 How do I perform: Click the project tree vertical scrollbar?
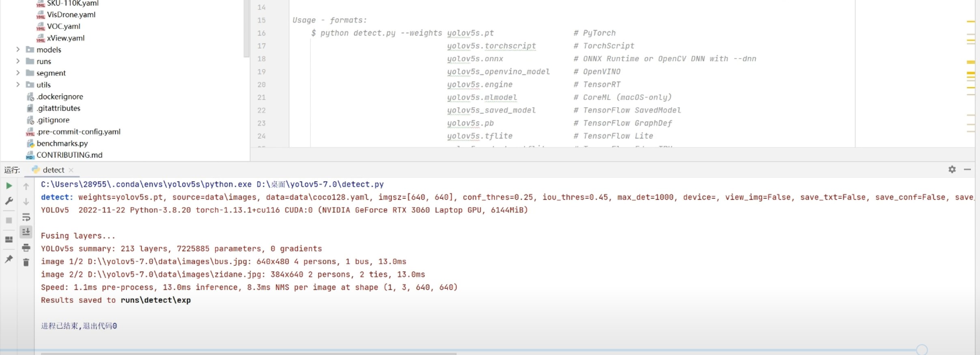(246, 28)
